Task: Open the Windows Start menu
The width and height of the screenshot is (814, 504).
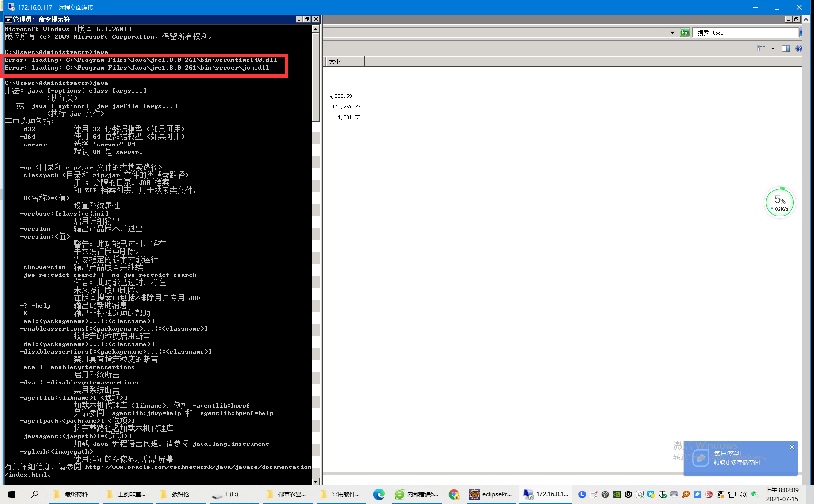Action: (x=12, y=494)
